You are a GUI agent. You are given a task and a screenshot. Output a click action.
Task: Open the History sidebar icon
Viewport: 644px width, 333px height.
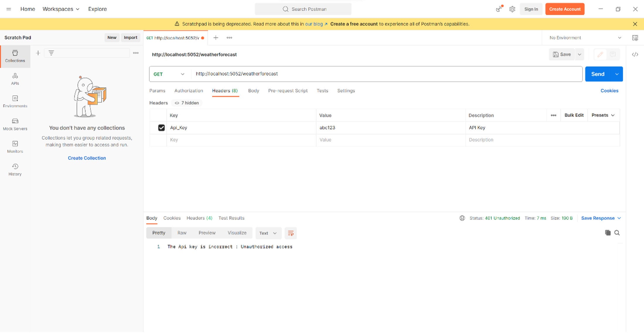click(15, 170)
